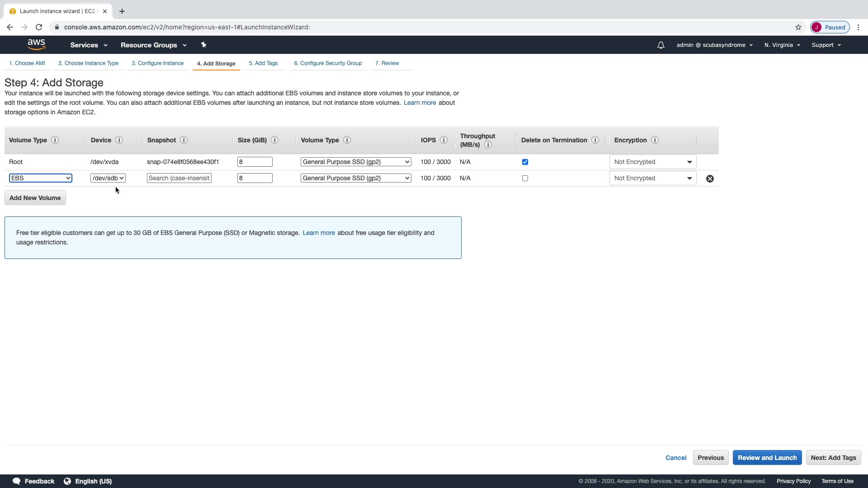The width and height of the screenshot is (868, 488).
Task: Remove the EBS volume with X icon
Action: click(710, 178)
